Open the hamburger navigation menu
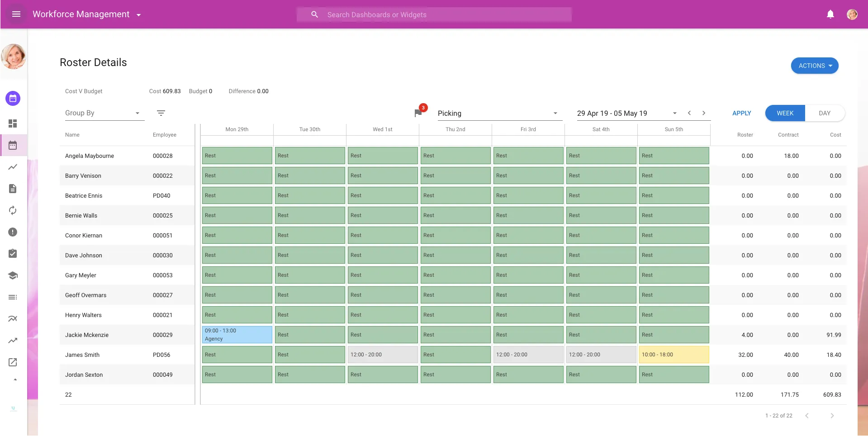The height and width of the screenshot is (436, 868). pyautogui.click(x=16, y=14)
